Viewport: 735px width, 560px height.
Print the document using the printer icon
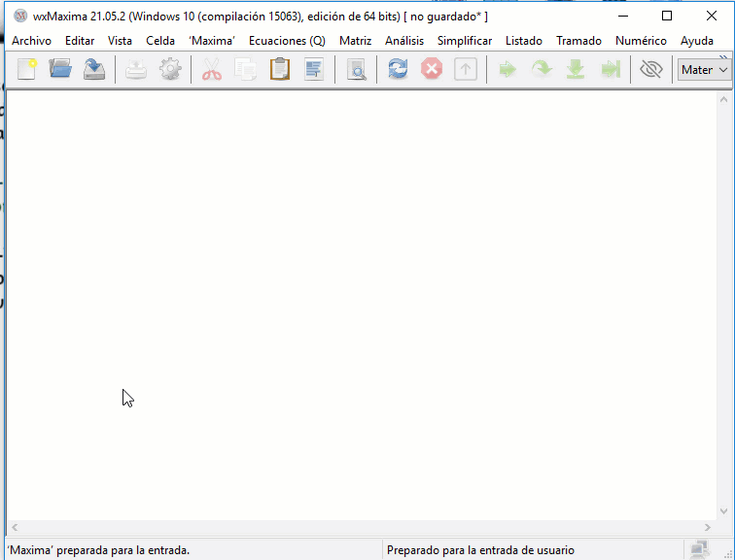pyautogui.click(x=136, y=69)
